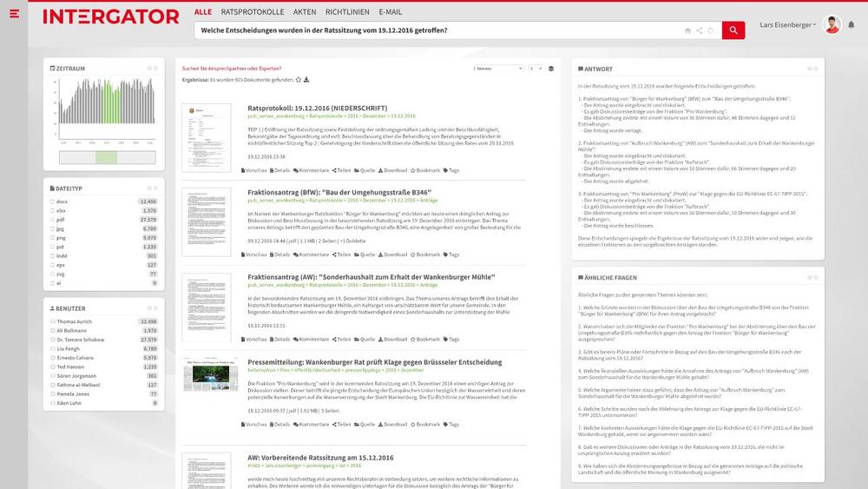Check the pdf file type filter
Screen dimensions: 868x489
point(53,220)
